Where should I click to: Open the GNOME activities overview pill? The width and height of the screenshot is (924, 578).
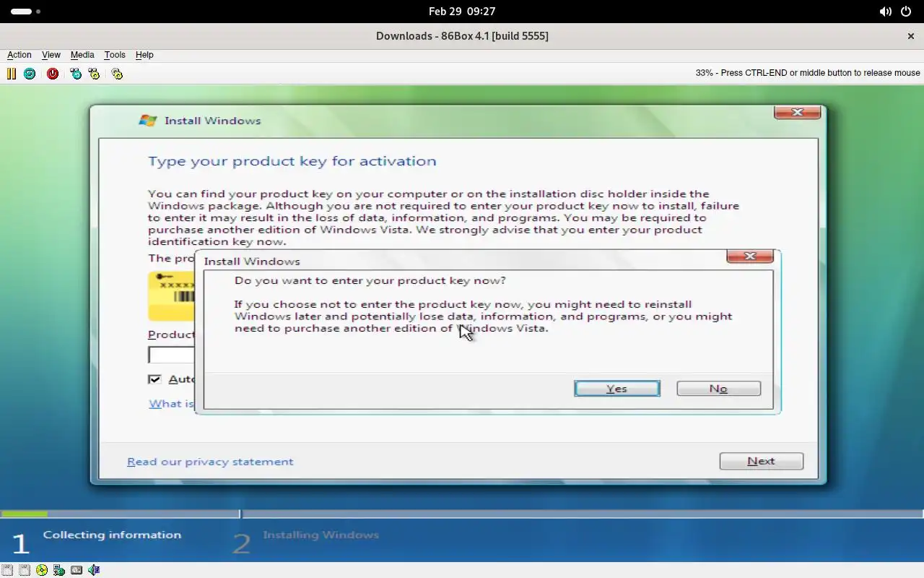pos(26,12)
